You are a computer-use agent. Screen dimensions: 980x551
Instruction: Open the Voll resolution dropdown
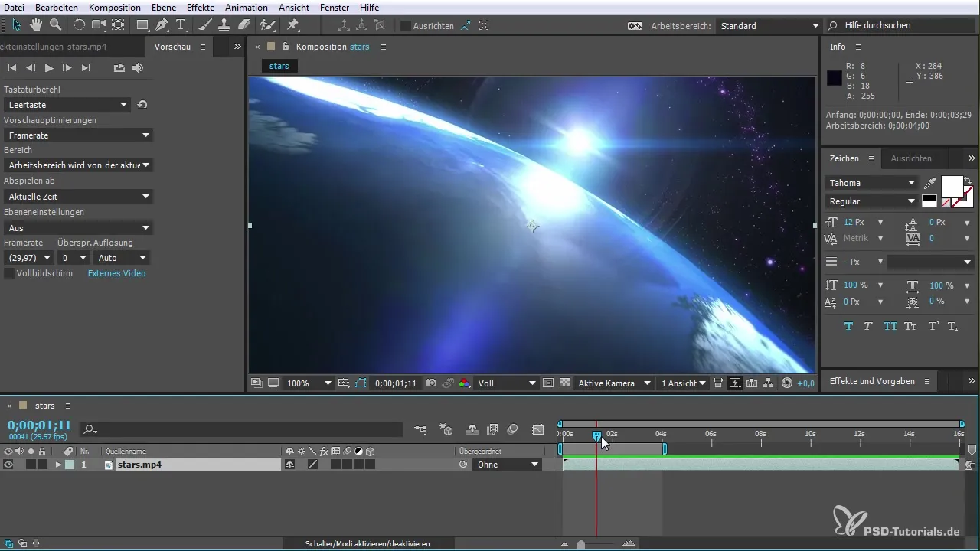pyautogui.click(x=506, y=383)
